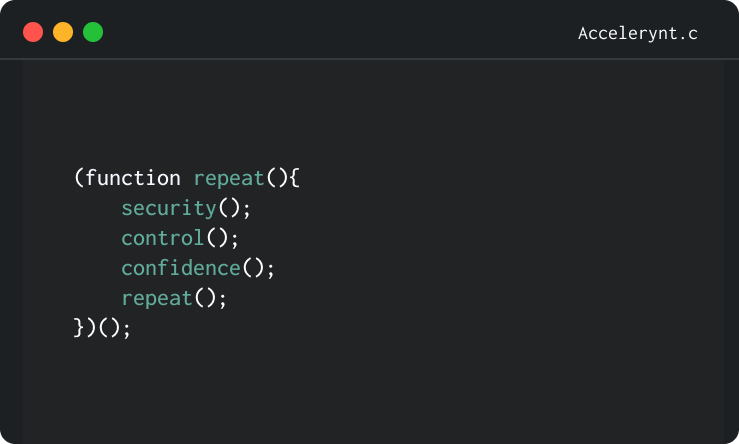Image resolution: width=739 pixels, height=444 pixels.
Task: Click the "confidence" function call
Action: pos(181,268)
